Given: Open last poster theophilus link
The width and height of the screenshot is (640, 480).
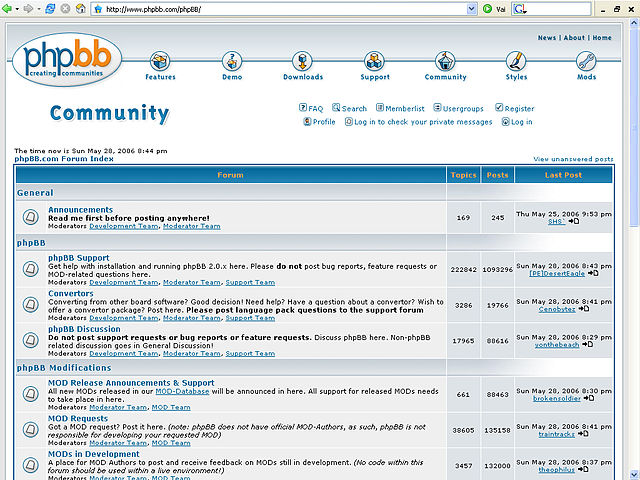Looking at the screenshot, I should (556, 469).
